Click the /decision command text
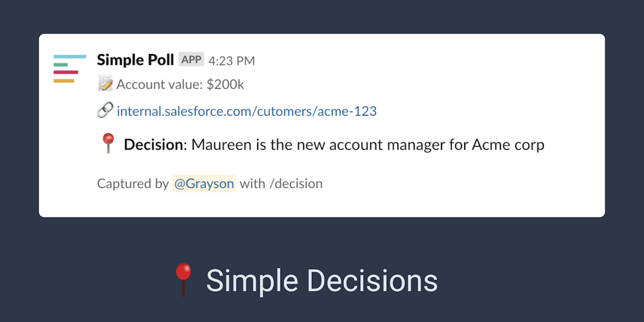 click(296, 184)
